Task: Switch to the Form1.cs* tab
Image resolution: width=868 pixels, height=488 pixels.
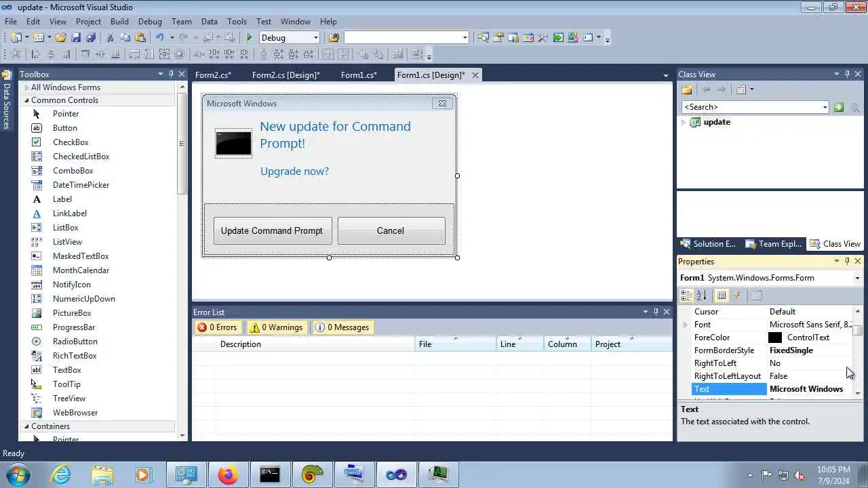Action: click(359, 75)
